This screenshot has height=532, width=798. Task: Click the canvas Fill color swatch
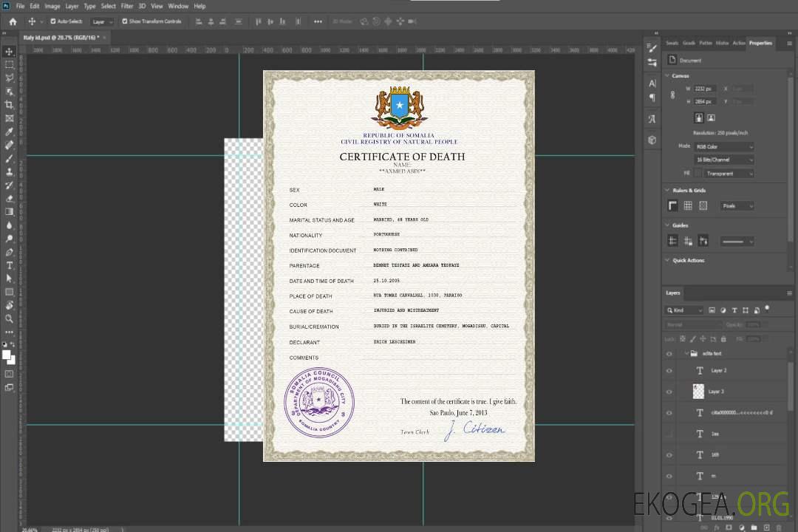coord(698,174)
